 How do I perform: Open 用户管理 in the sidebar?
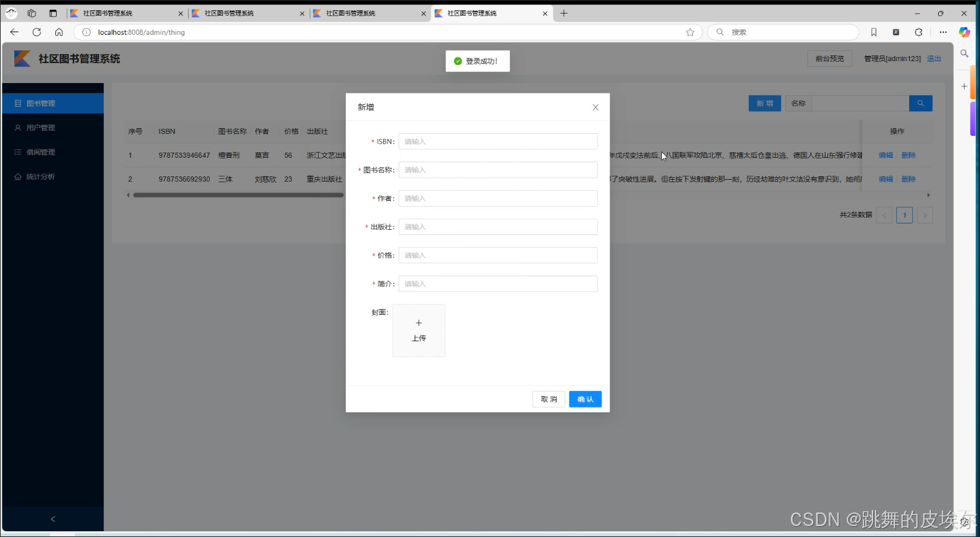41,127
